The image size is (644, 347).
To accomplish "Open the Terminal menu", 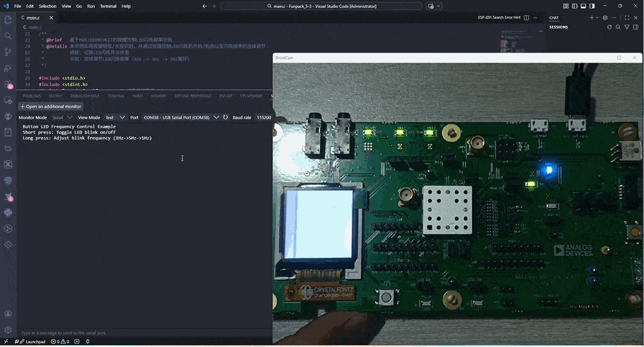I will pos(108,6).
